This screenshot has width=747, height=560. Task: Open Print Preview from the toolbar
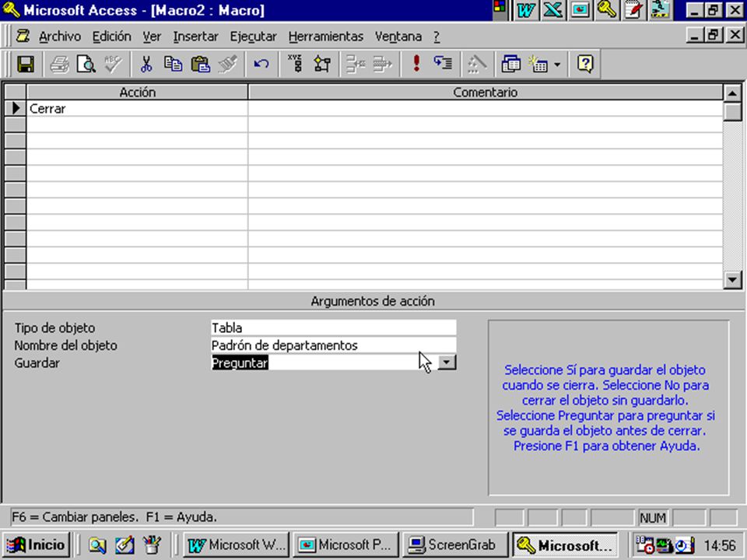pyautogui.click(x=86, y=64)
